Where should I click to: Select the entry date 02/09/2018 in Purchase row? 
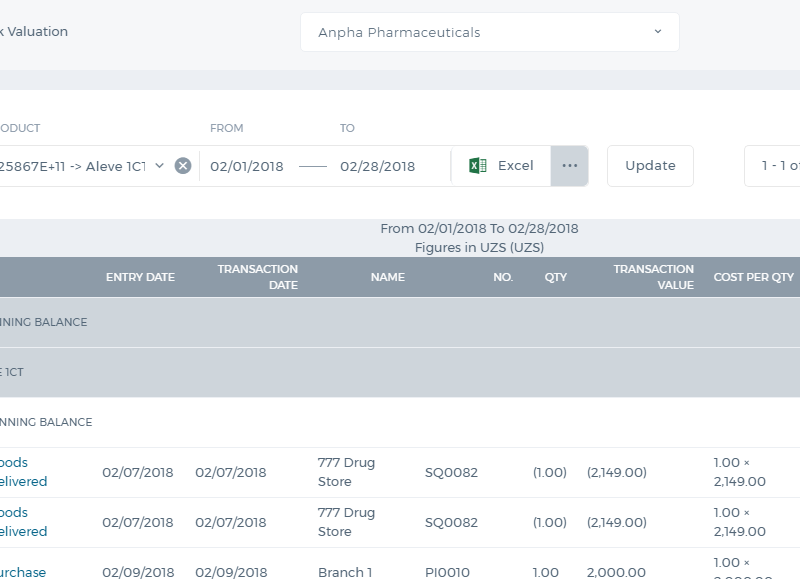coord(138,572)
